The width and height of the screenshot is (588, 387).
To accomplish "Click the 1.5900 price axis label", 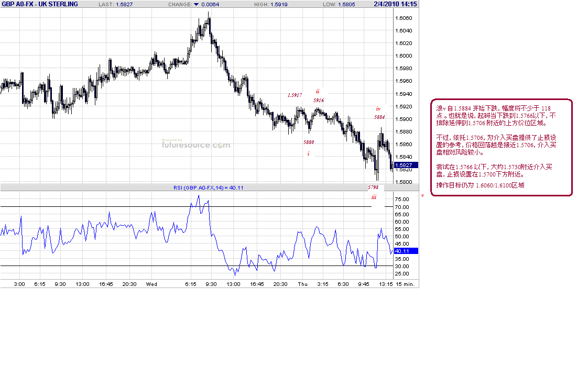I will (x=404, y=119).
